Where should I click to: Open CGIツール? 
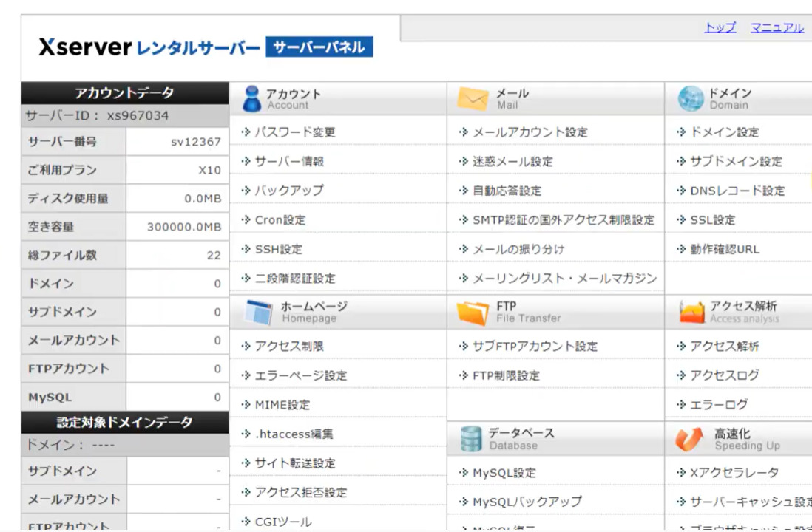[x=283, y=522]
